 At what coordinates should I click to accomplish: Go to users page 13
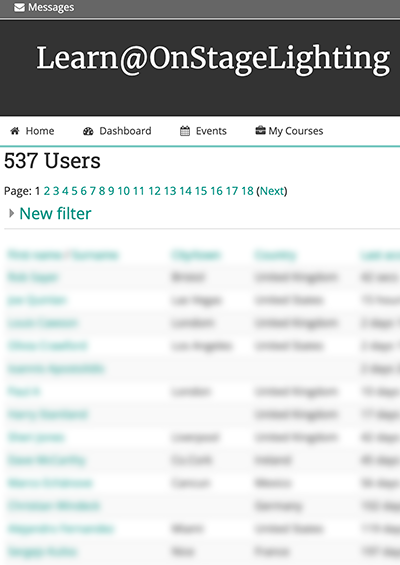170,191
